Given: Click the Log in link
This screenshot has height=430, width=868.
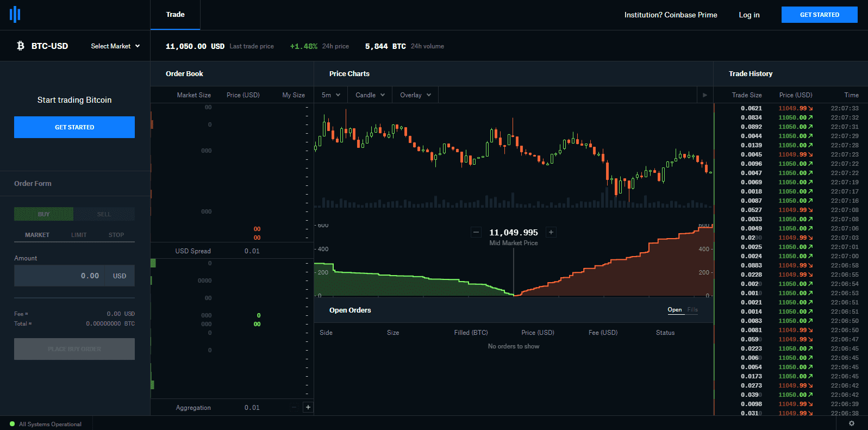Looking at the screenshot, I should 749,15.
